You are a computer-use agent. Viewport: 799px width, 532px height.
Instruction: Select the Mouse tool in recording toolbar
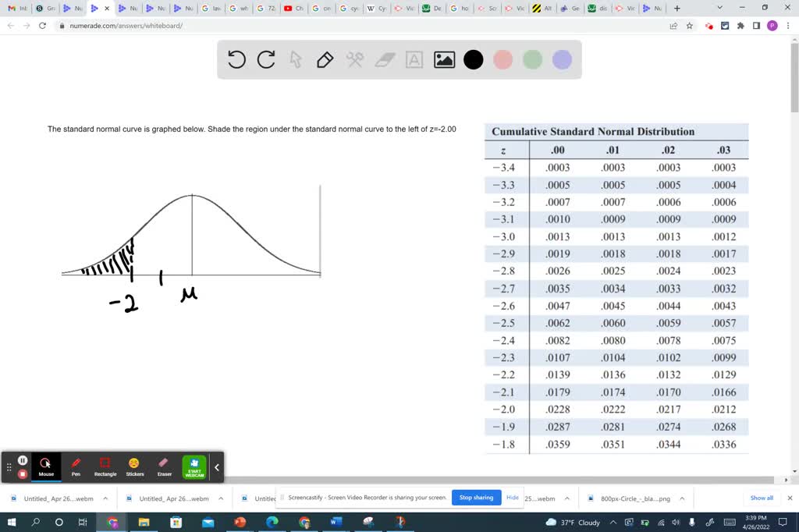pos(46,467)
